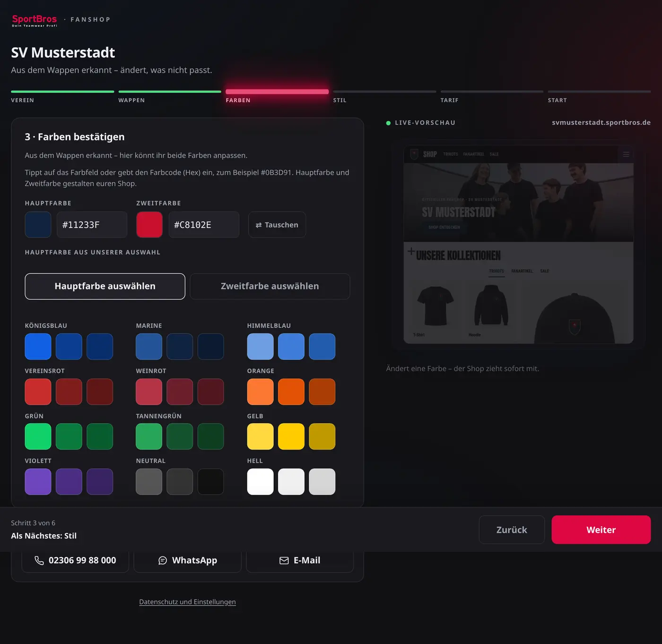
Task: Select the darkest Weinrot swatch
Action: click(x=211, y=392)
